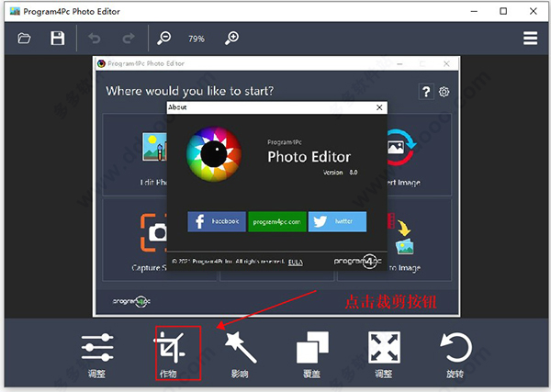Click the help question mark in the canvas image
Image resolution: width=551 pixels, height=392 pixels.
coord(426,92)
